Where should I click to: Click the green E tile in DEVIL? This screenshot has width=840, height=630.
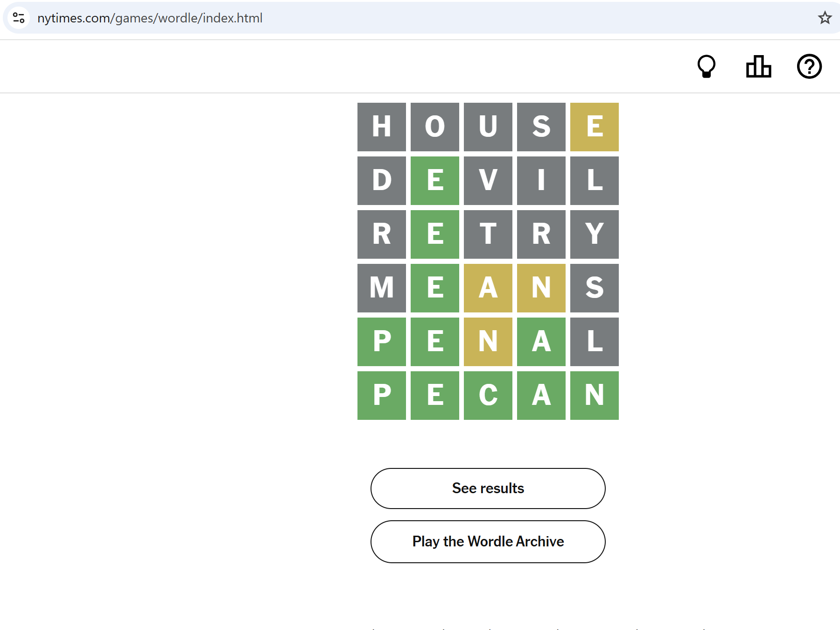434,181
